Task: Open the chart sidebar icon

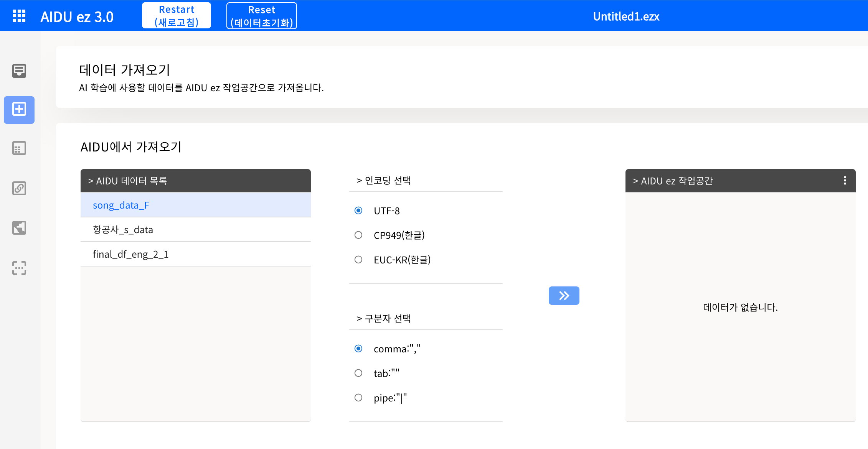Action: pyautogui.click(x=19, y=228)
